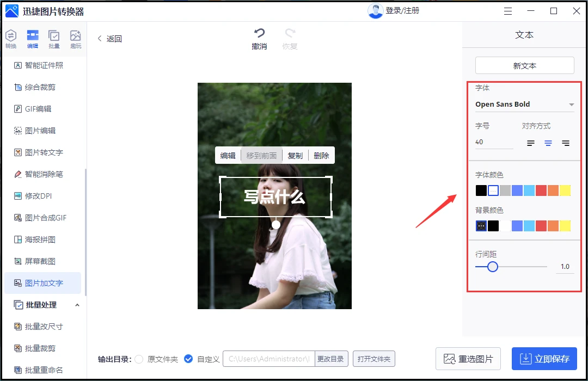Click the 立即保存 save button
Viewport: 588px width, 381px height.
click(544, 359)
